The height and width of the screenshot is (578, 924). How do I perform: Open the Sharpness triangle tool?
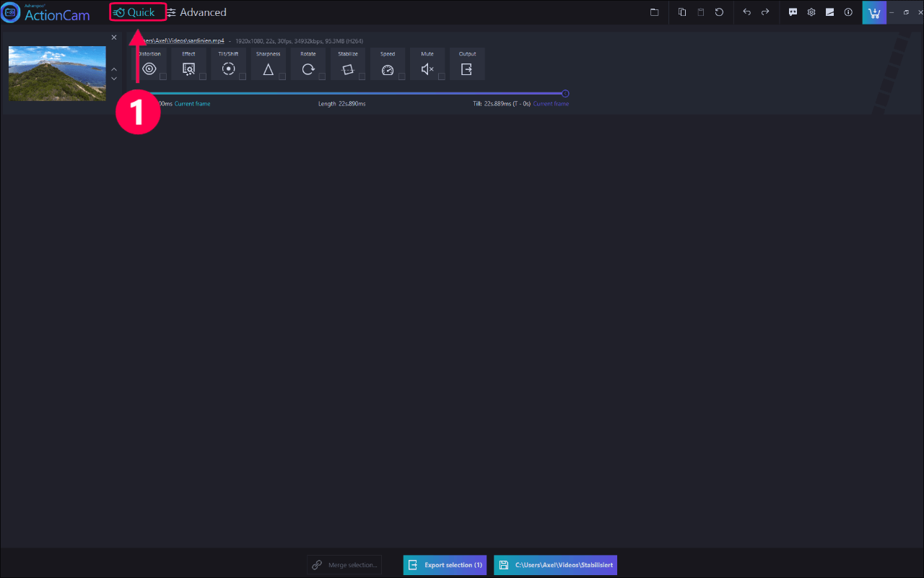268,69
